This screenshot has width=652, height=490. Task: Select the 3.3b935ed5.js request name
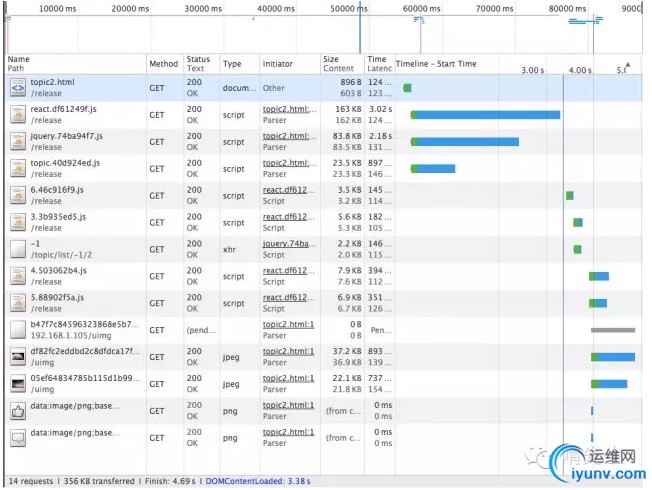click(58, 217)
